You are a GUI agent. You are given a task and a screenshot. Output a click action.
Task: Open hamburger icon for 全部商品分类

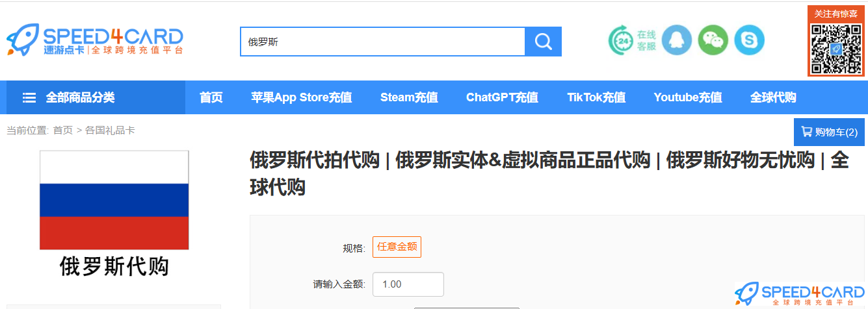29,97
